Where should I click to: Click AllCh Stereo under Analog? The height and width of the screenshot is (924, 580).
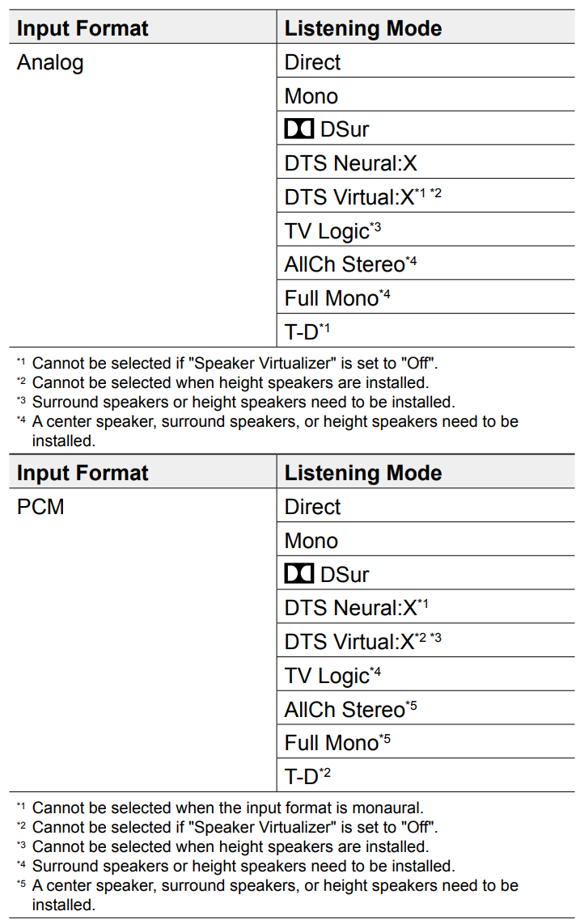point(425,264)
